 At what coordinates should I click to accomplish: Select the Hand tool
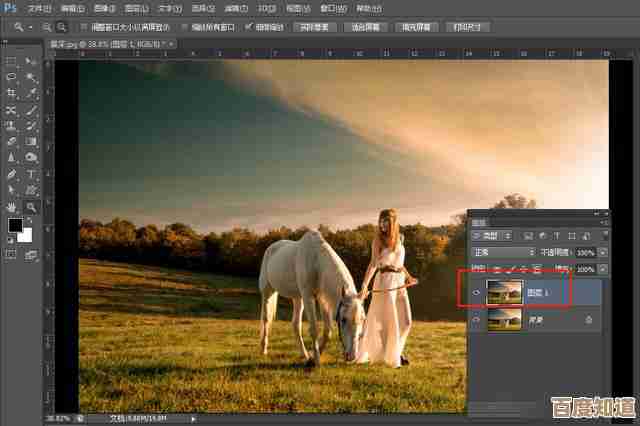click(x=11, y=206)
